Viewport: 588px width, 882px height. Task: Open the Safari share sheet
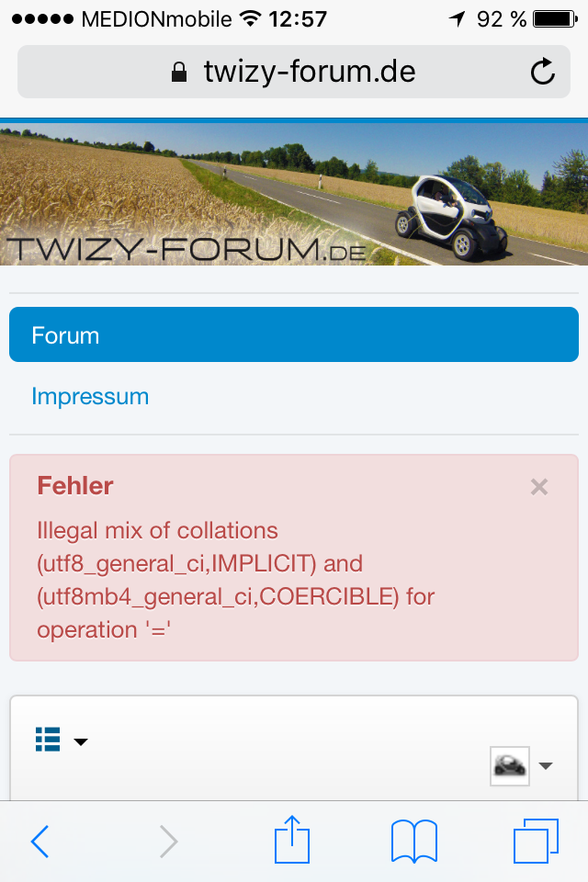(292, 840)
